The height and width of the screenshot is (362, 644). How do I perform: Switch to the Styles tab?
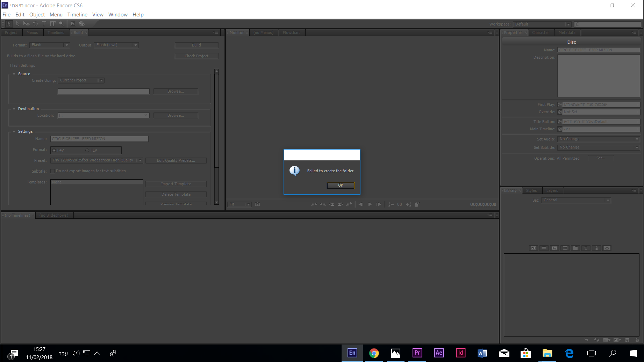[531, 190]
